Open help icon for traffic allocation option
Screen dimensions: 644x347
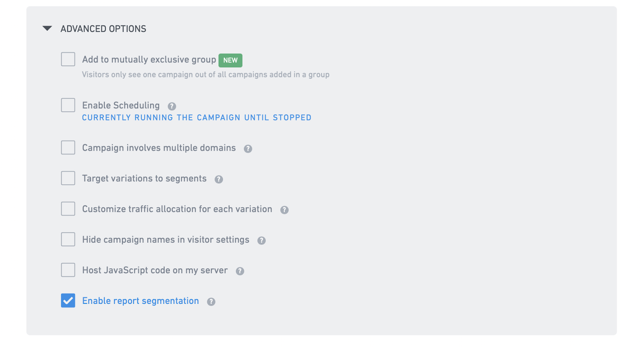point(285,210)
